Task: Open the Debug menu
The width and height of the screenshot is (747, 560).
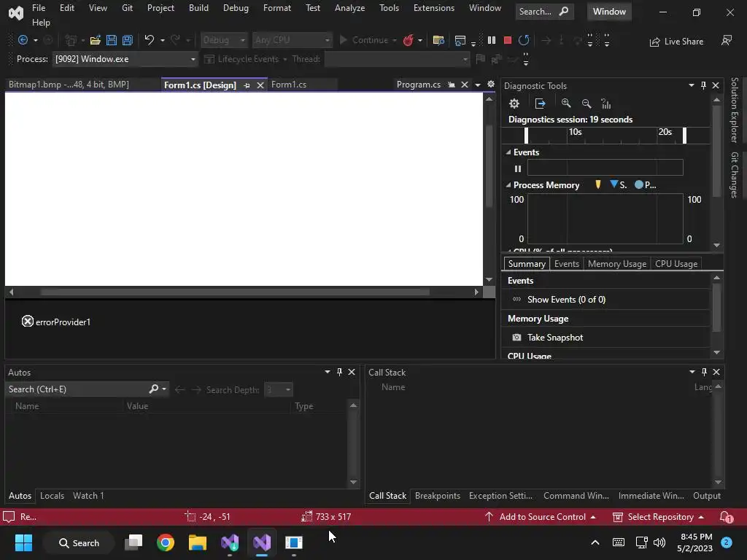Action: 236,8
